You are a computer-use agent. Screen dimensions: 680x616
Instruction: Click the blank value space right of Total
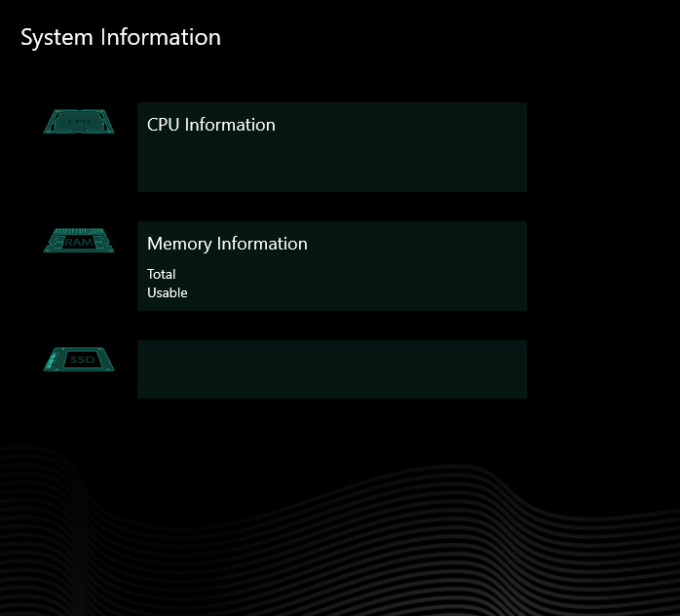pos(341,274)
